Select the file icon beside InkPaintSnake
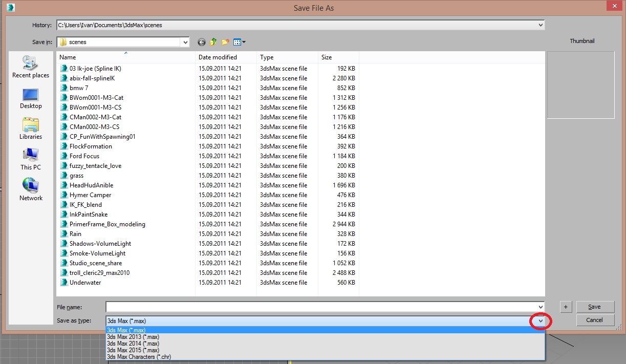This screenshot has width=626, height=364. pos(64,215)
